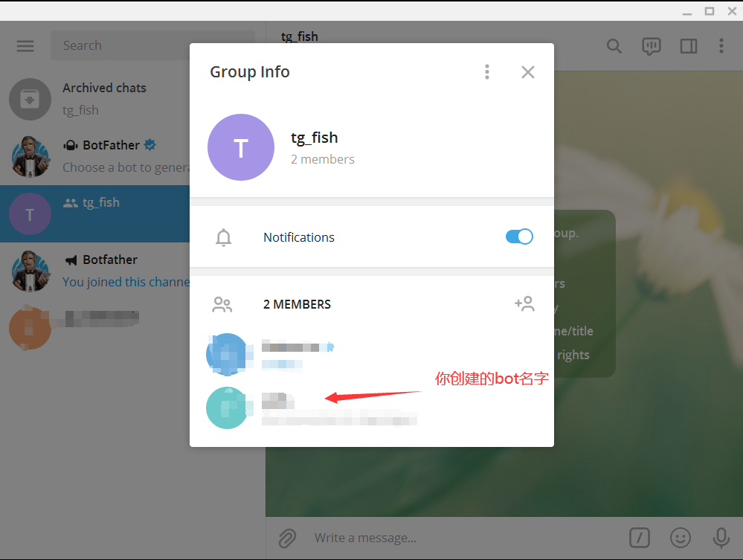743x560 pixels.
Task: Click 'You joined this channel' preview text
Action: click(x=126, y=282)
